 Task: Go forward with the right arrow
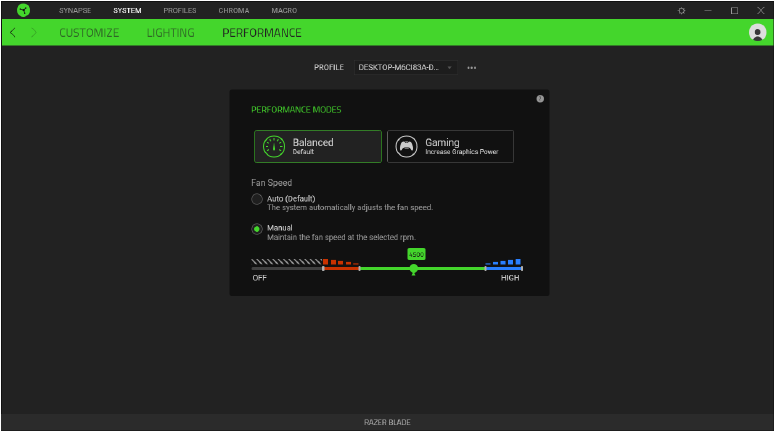click(34, 33)
